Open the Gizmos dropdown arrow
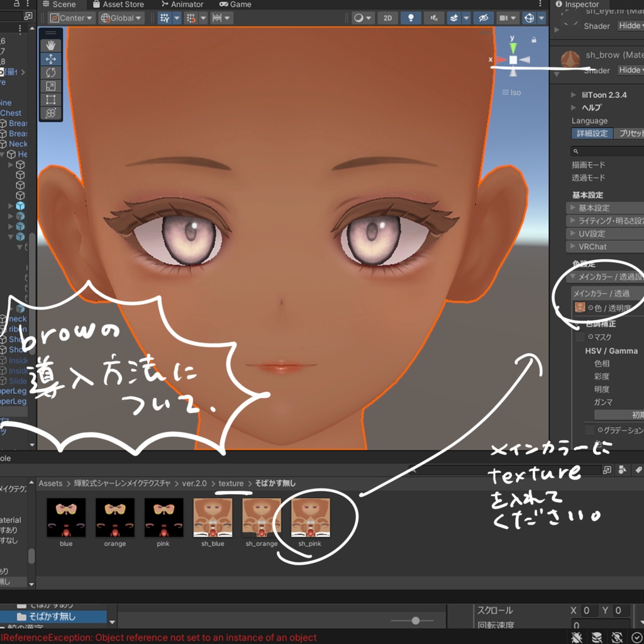 [x=541, y=18]
